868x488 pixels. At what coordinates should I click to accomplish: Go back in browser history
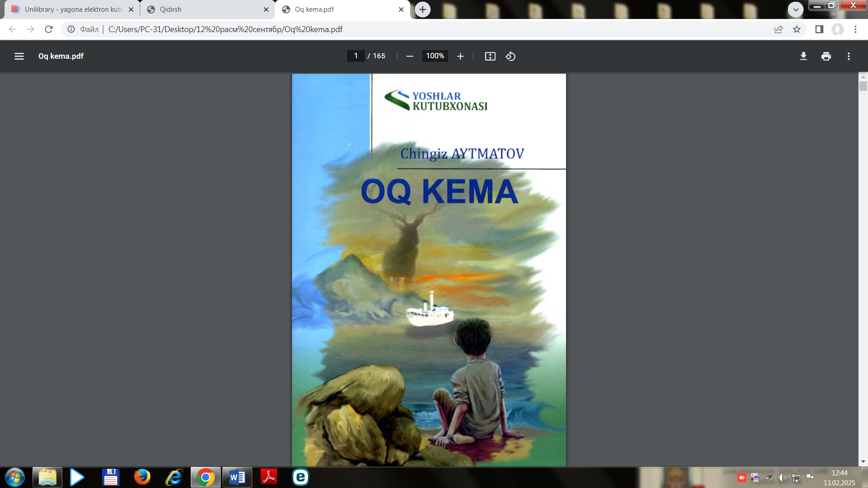pyautogui.click(x=12, y=29)
